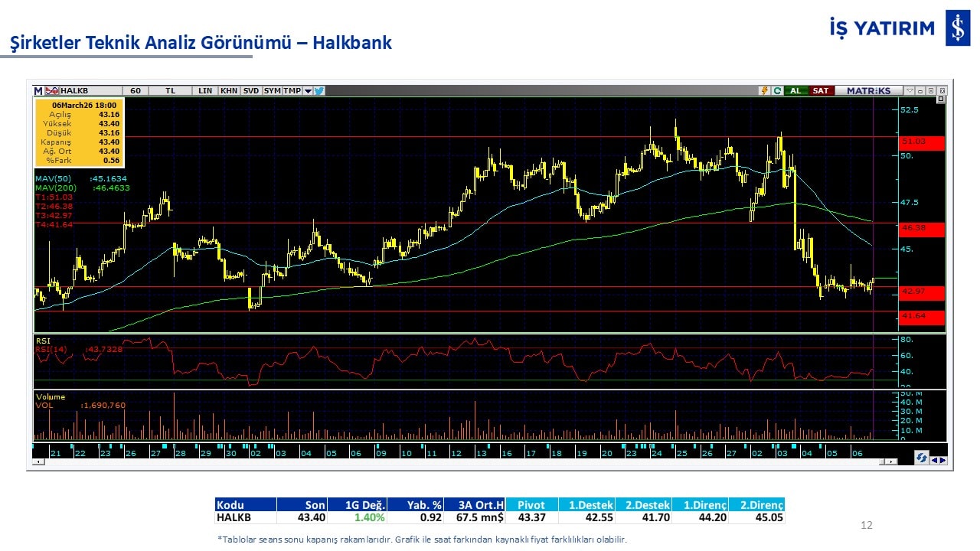The image size is (980, 551).
Task: Click the blue left navigation arrow
Action: point(934,460)
